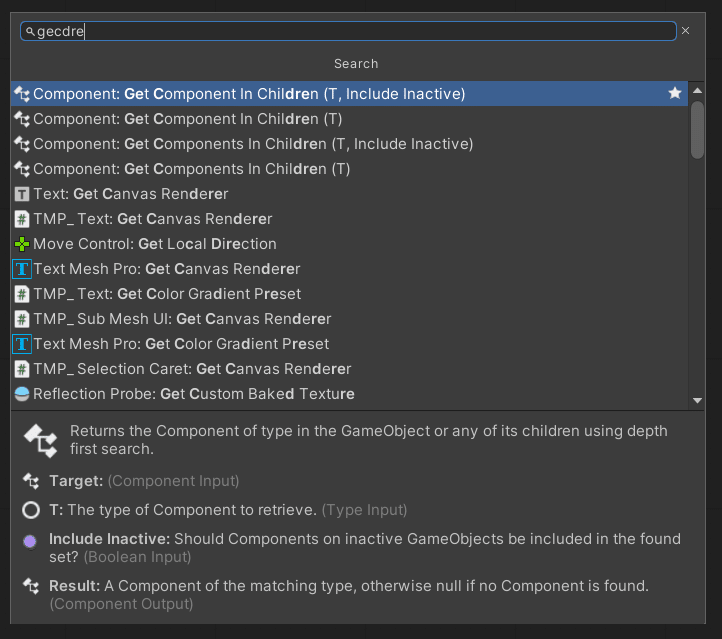The width and height of the screenshot is (722, 639).
Task: Click the magnifier icon in the search box
Action: click(x=30, y=32)
